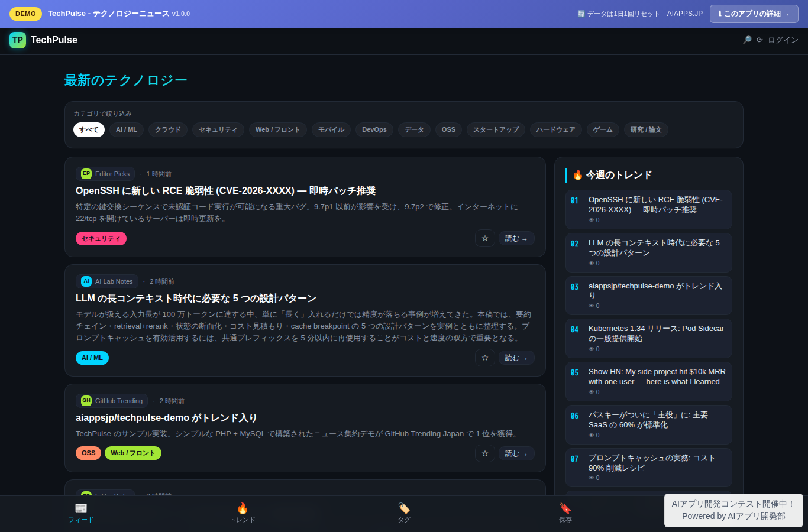Viewport: 808px width, 532px height.
Task: Click green Web / フロント tag on techpulse-demo card
Action: coord(133,453)
